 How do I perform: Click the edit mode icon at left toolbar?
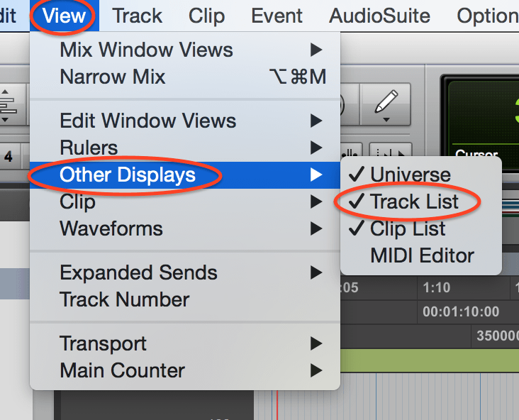point(7,105)
